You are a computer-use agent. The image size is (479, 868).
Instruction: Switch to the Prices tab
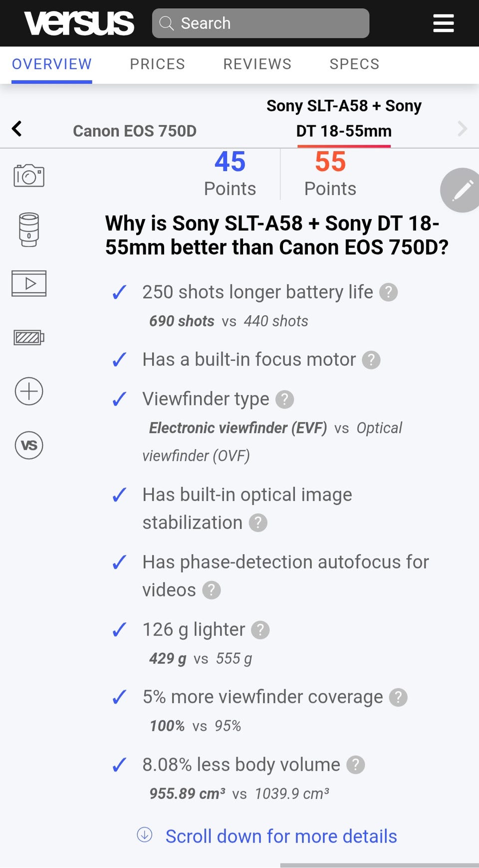157,64
